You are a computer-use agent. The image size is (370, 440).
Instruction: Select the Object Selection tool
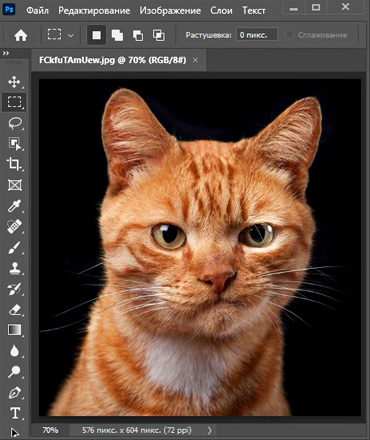[x=14, y=144]
